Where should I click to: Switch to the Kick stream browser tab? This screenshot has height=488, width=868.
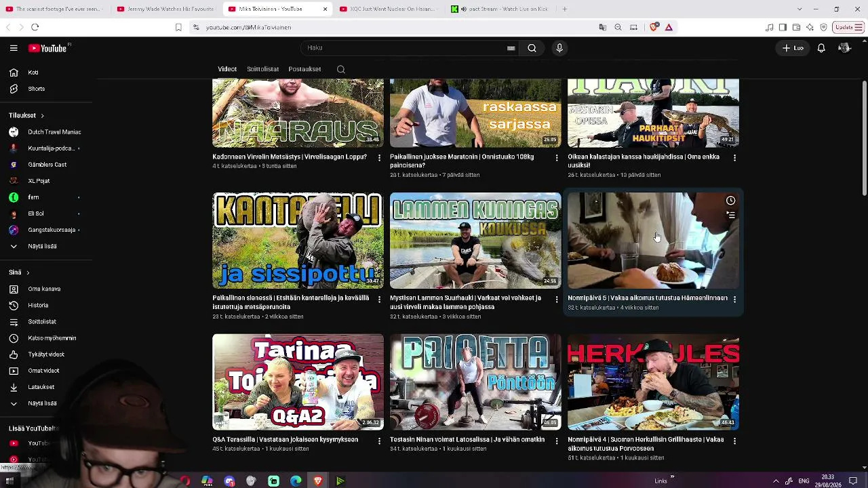(x=500, y=9)
